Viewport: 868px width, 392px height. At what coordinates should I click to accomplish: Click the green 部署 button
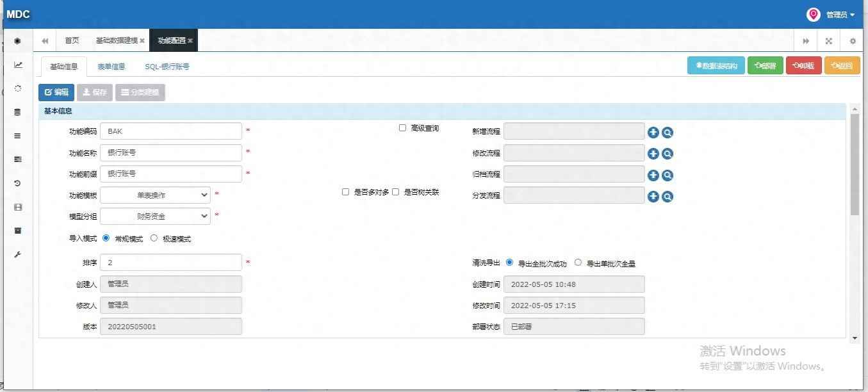coord(766,65)
